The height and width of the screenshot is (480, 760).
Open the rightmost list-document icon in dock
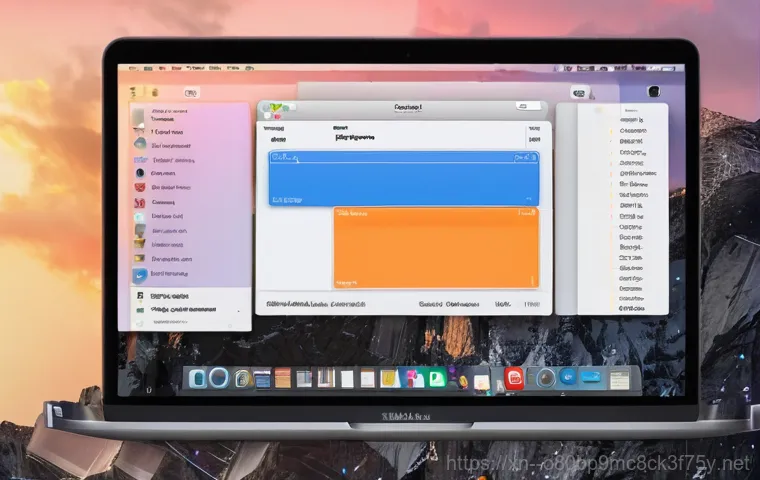click(619, 379)
